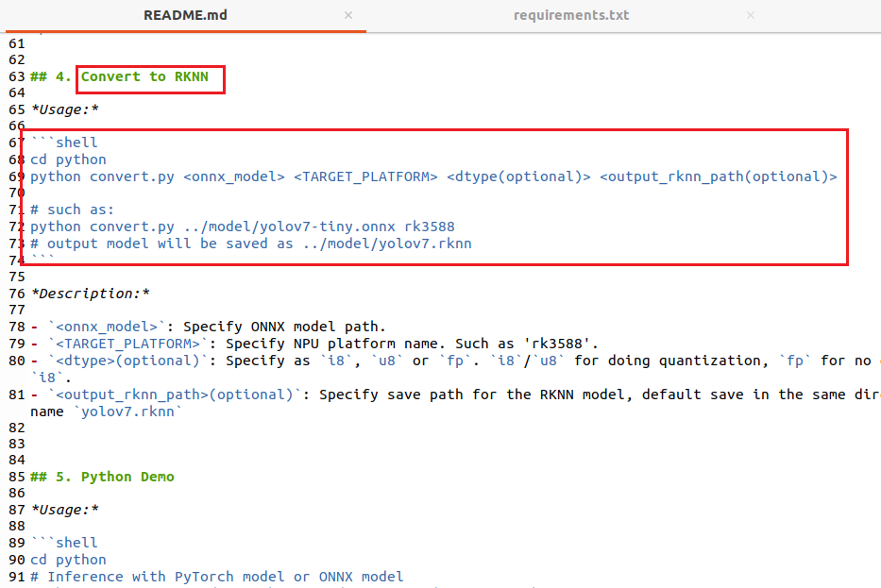The height and width of the screenshot is (588, 881).
Task: Click 'Specify save path for the RKNN model'
Action: (472, 395)
